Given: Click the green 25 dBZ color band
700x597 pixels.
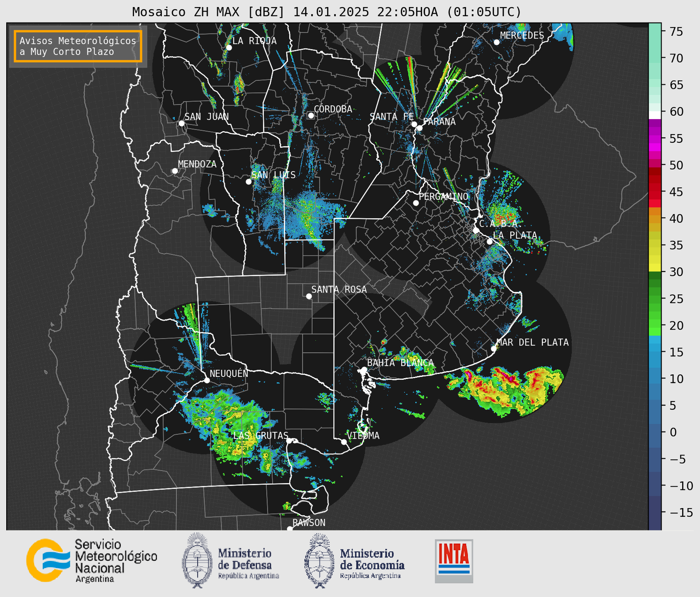Looking at the screenshot, I should click(x=655, y=299).
